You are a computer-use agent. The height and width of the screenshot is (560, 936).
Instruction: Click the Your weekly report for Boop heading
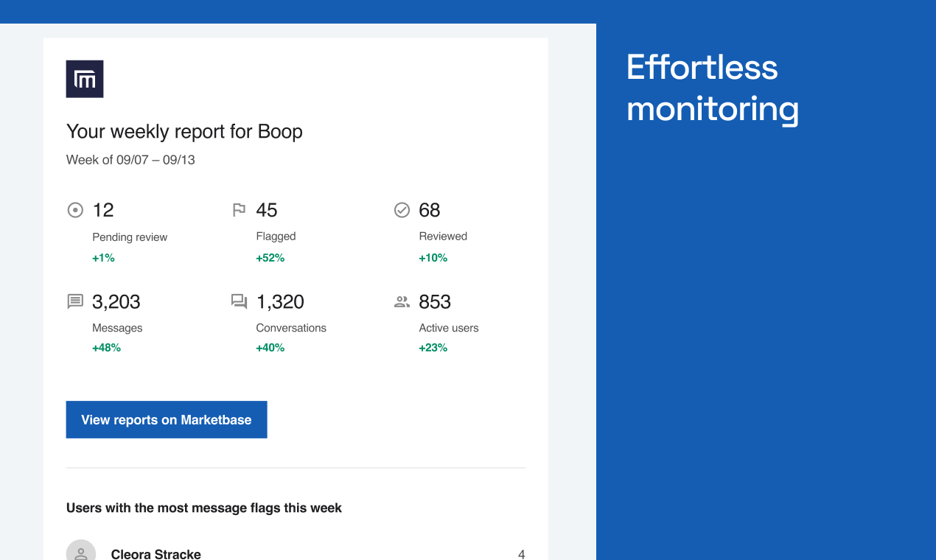pos(184,132)
